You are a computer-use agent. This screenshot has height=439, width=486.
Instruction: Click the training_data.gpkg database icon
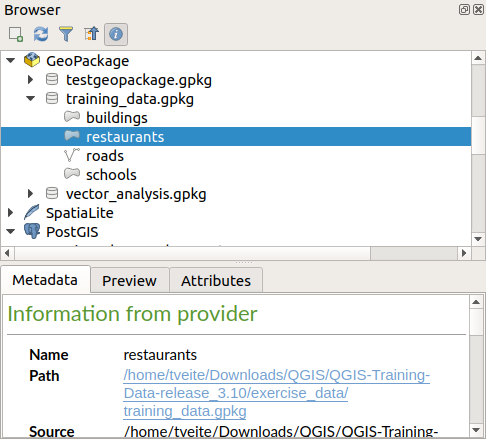(52, 98)
